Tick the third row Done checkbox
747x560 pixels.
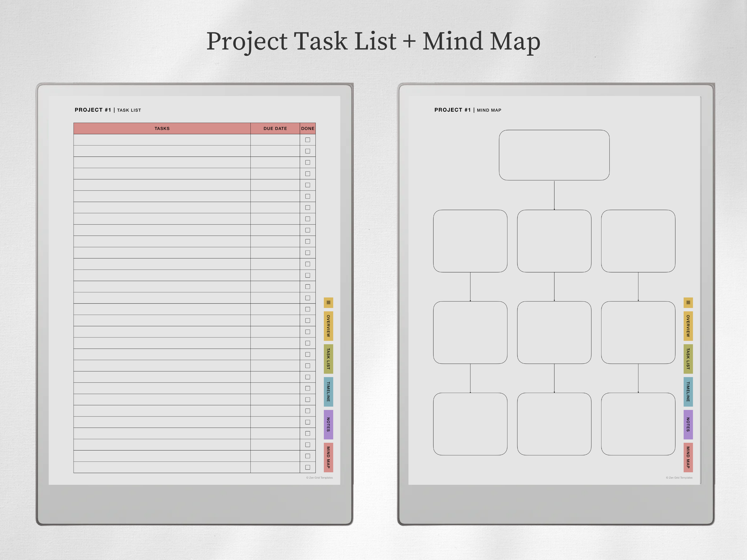308,162
